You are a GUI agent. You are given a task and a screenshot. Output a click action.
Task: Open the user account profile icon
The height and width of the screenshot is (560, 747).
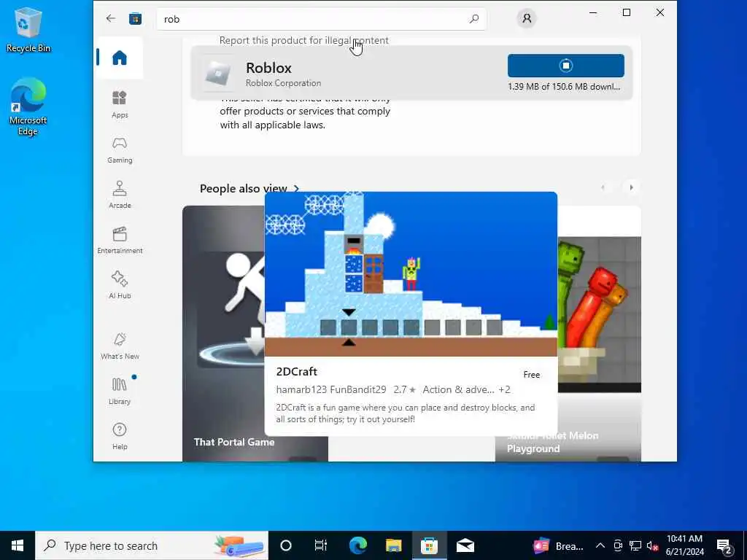(x=527, y=18)
